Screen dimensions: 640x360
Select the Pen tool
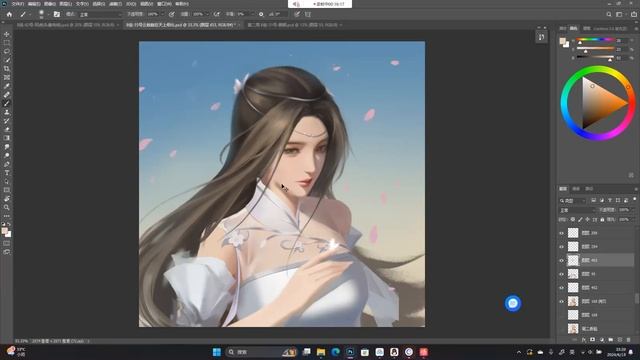[7, 164]
